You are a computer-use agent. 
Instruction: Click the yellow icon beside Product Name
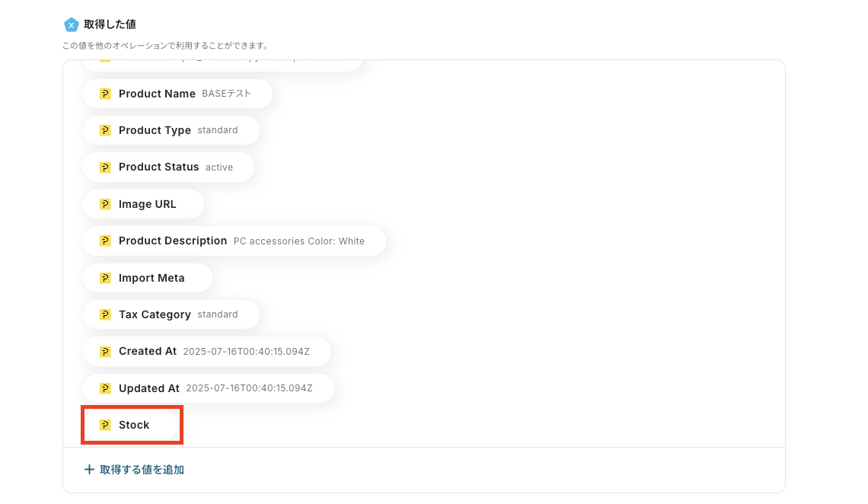tap(105, 94)
